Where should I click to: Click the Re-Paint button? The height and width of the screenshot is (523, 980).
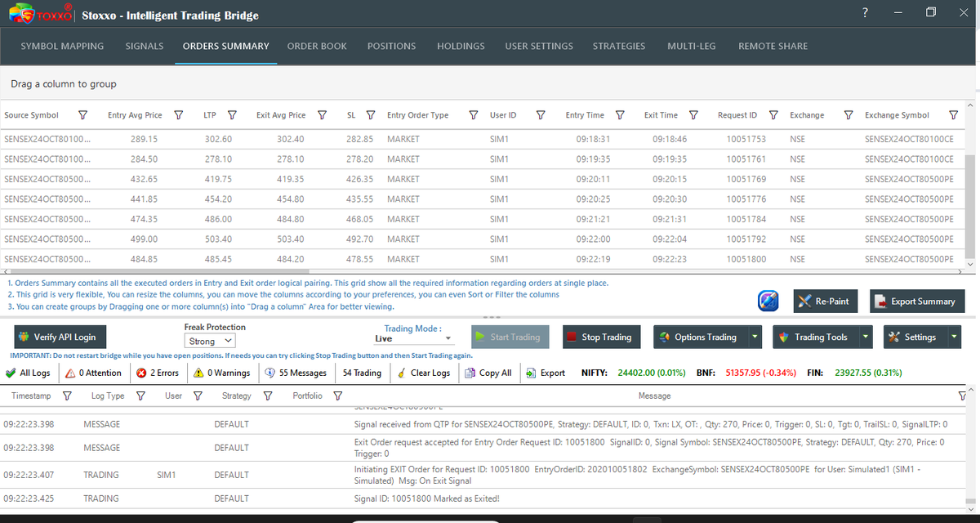(826, 301)
